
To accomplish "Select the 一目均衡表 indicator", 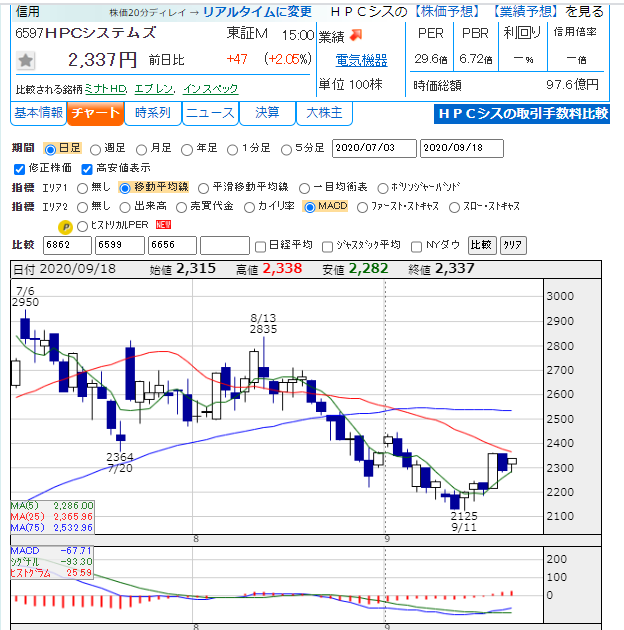I will click(x=305, y=188).
